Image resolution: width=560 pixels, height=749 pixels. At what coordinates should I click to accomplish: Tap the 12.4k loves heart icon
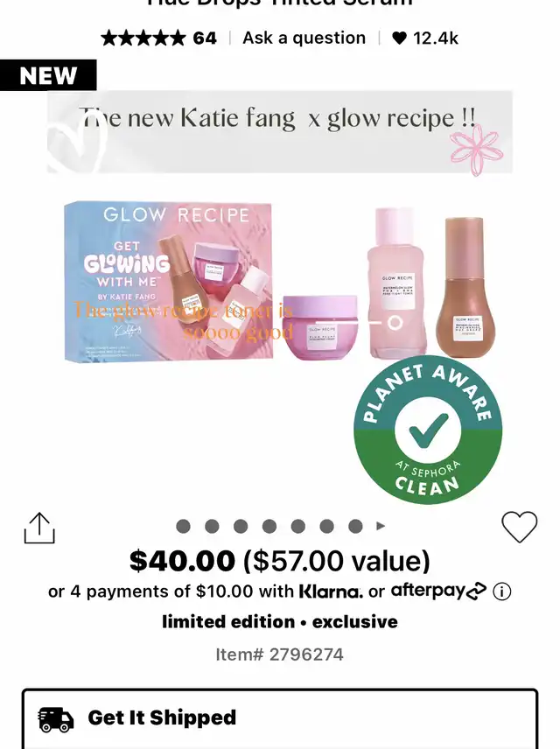click(x=399, y=38)
